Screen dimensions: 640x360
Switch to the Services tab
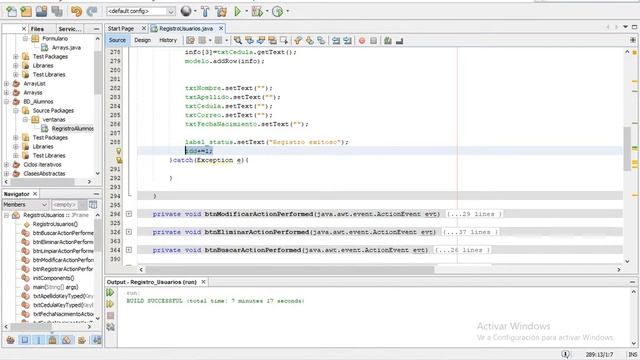[69, 29]
